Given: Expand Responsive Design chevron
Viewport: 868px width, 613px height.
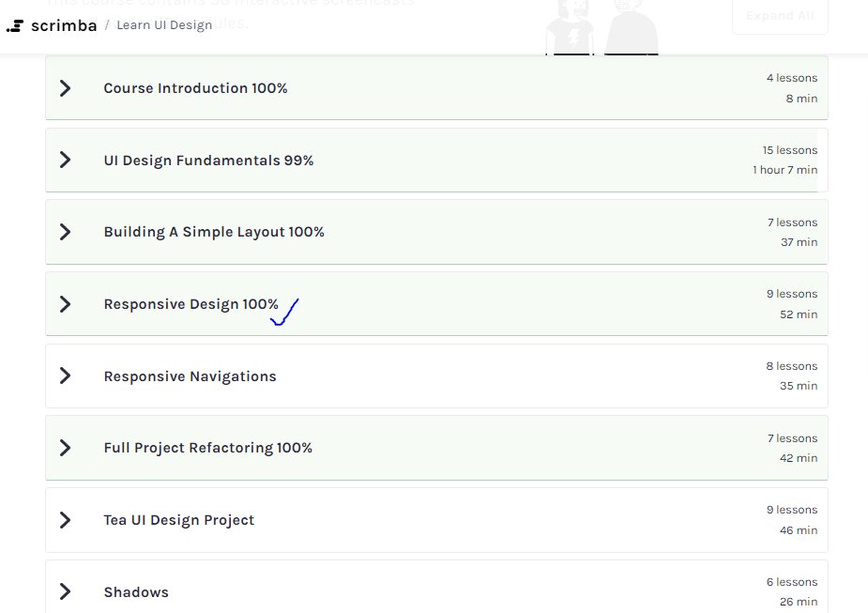Looking at the screenshot, I should pyautogui.click(x=66, y=304).
